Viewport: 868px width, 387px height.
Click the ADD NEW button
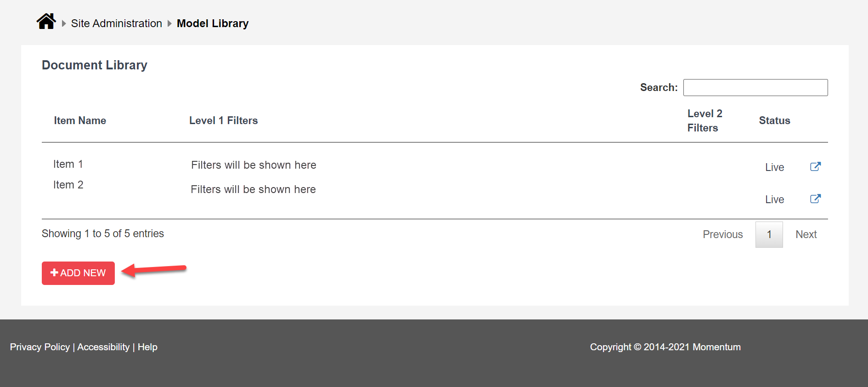(x=78, y=273)
